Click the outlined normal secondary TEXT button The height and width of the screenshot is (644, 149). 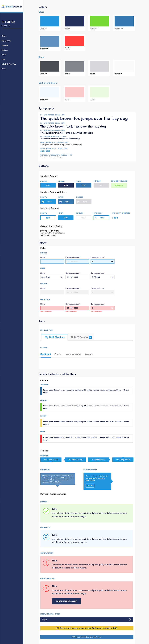[48, 218]
